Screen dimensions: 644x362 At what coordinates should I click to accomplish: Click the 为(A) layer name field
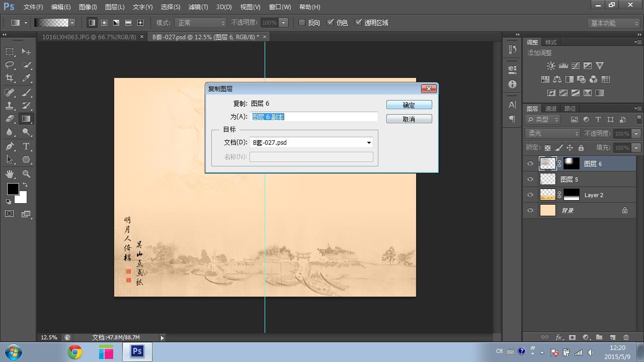click(314, 117)
